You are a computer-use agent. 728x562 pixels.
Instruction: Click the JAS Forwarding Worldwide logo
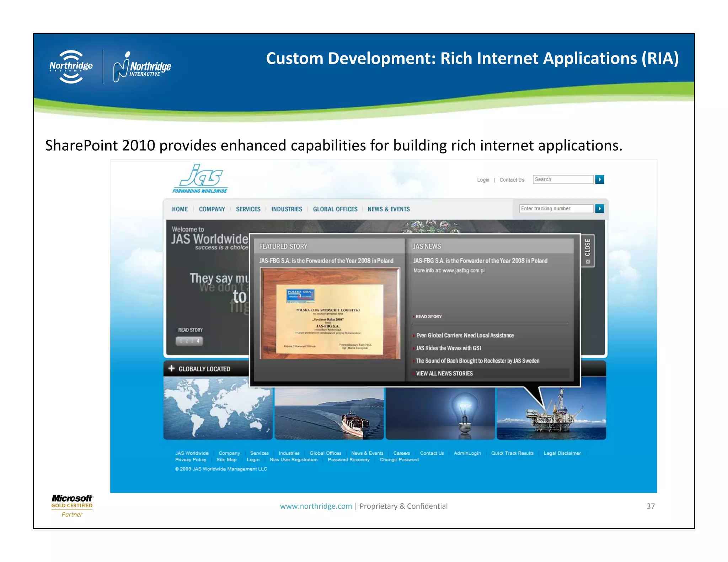coord(200,179)
